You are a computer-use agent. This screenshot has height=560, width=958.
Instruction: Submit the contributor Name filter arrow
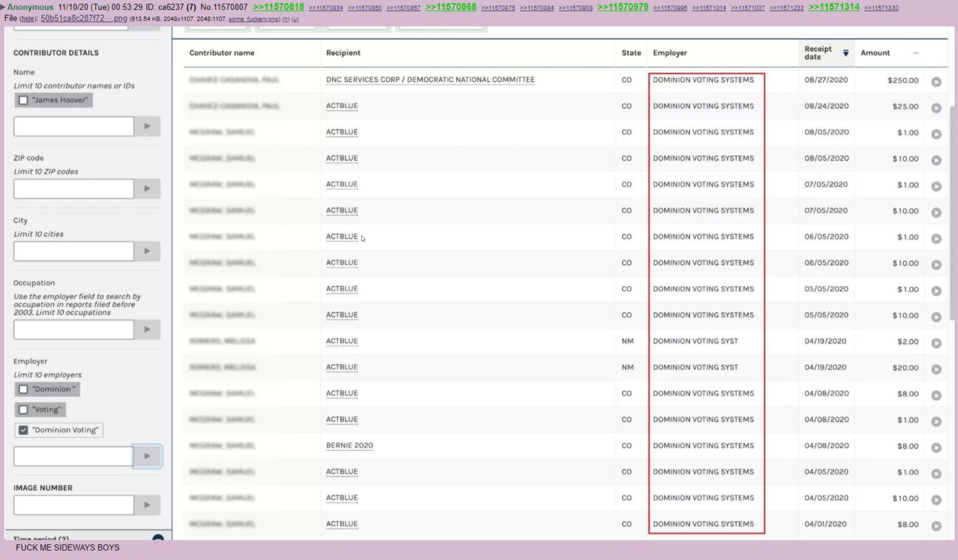tap(147, 126)
